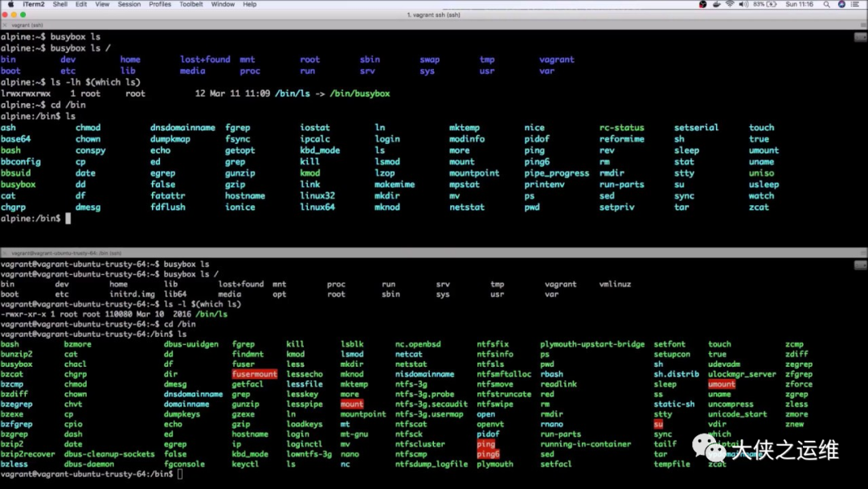Click 'ulockmgr_server' entry
The height and width of the screenshot is (489, 868).
[742, 374]
